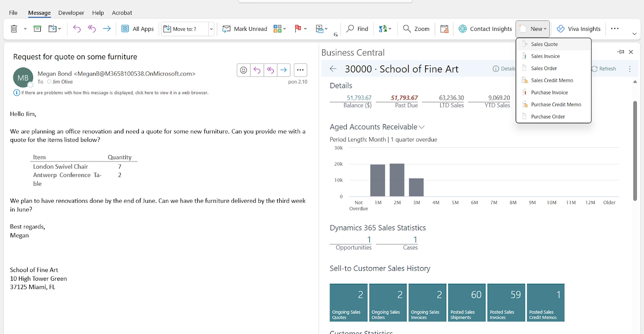This screenshot has height=334, width=644.
Task: Select the Message tab
Action: 39,13
